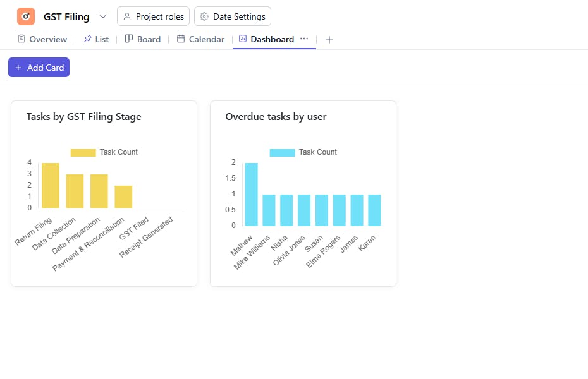Switch to the List tab
This screenshot has width=588, height=379.
(101, 39)
